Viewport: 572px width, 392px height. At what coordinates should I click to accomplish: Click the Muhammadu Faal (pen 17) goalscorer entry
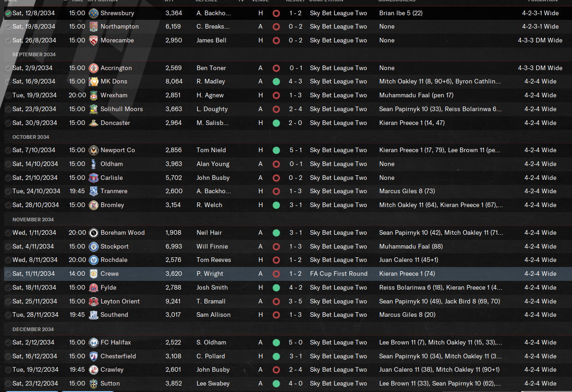pyautogui.click(x=416, y=95)
